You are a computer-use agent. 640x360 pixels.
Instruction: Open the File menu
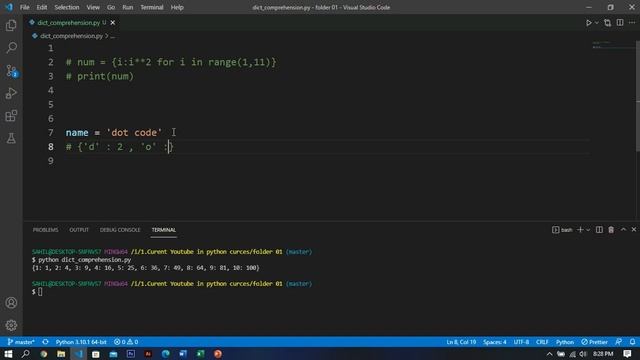click(x=24, y=7)
